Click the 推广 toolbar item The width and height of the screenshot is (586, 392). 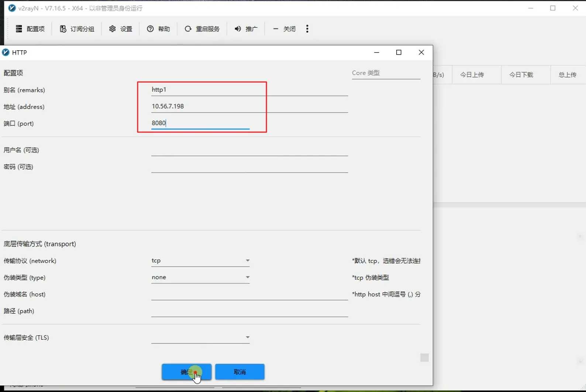246,29
